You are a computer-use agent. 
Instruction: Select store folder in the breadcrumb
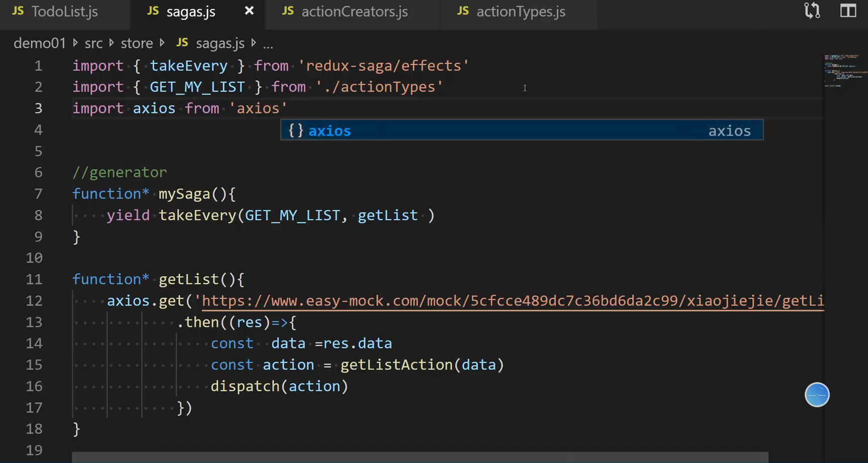click(137, 43)
